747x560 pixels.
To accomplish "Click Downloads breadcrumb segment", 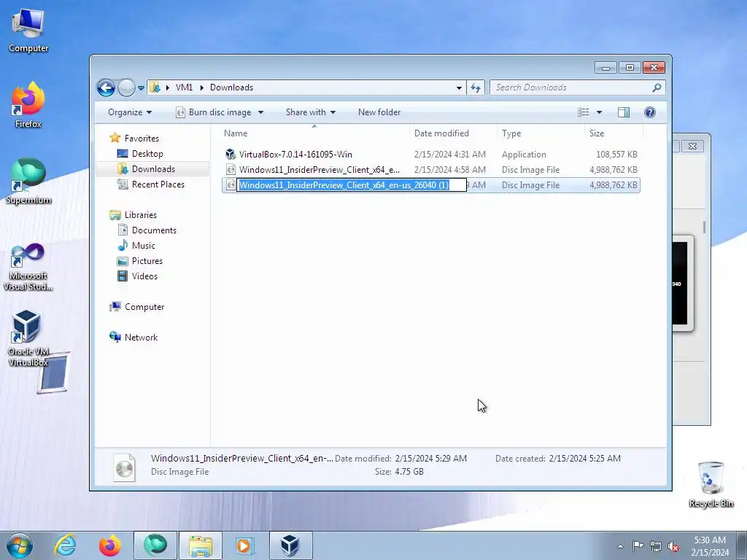I will click(x=231, y=87).
